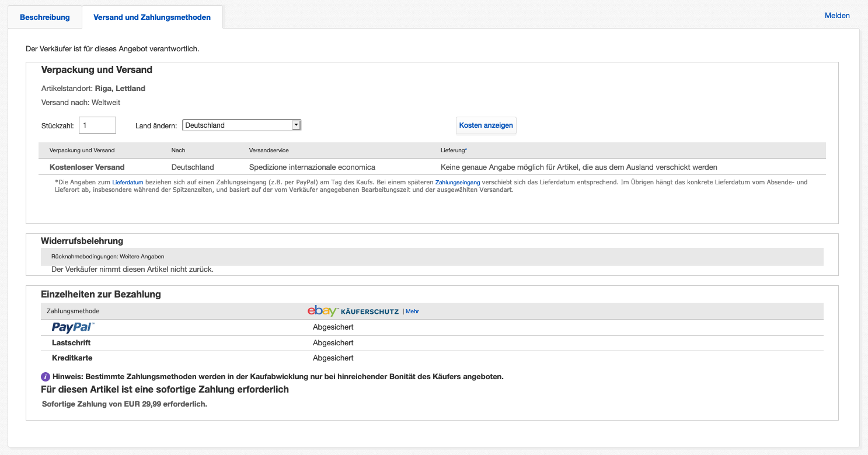Select the Lastschrift payment method
Screen dimensions: 868x455
coord(71,343)
